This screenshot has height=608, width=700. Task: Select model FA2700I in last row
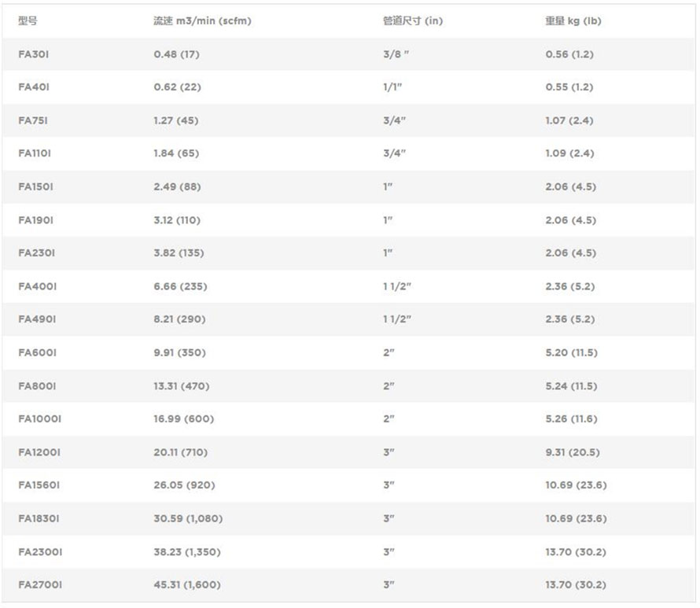(40, 584)
